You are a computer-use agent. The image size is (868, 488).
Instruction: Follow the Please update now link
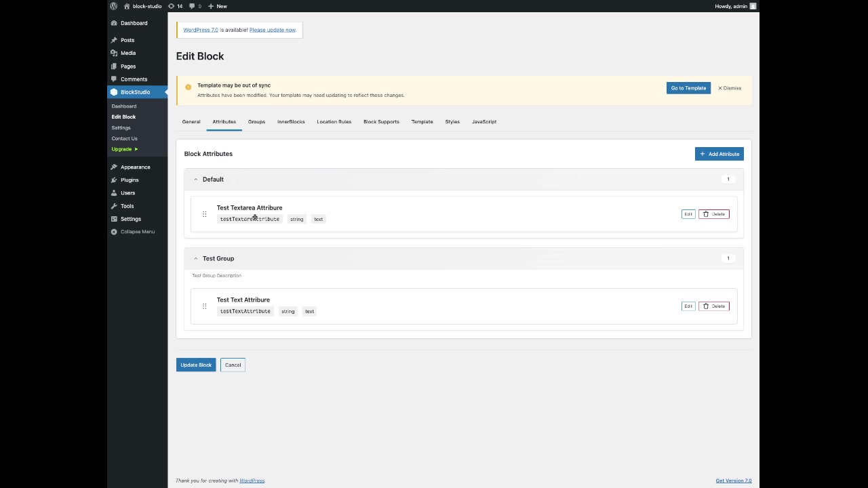click(272, 30)
